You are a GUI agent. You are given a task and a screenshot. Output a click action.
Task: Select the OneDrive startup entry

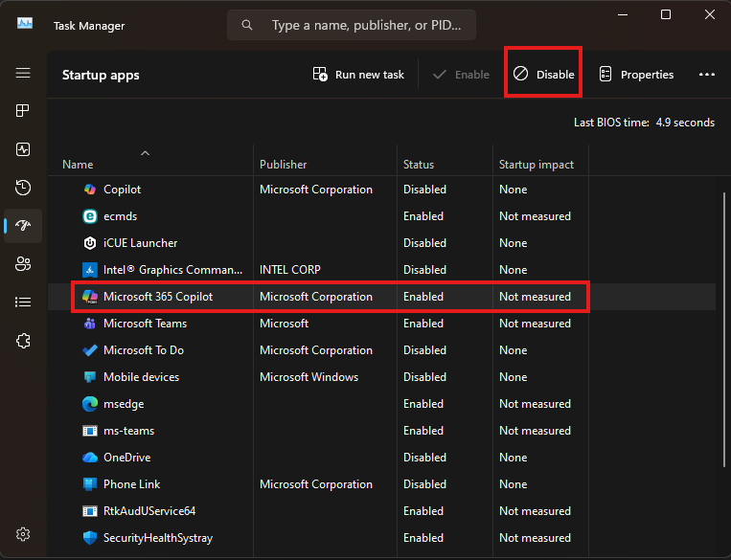tap(126, 458)
